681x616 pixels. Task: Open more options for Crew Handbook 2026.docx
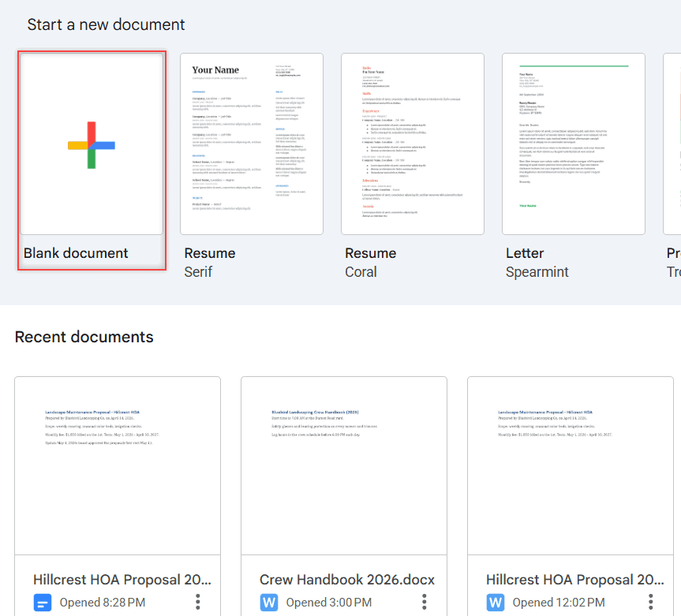pyautogui.click(x=425, y=602)
